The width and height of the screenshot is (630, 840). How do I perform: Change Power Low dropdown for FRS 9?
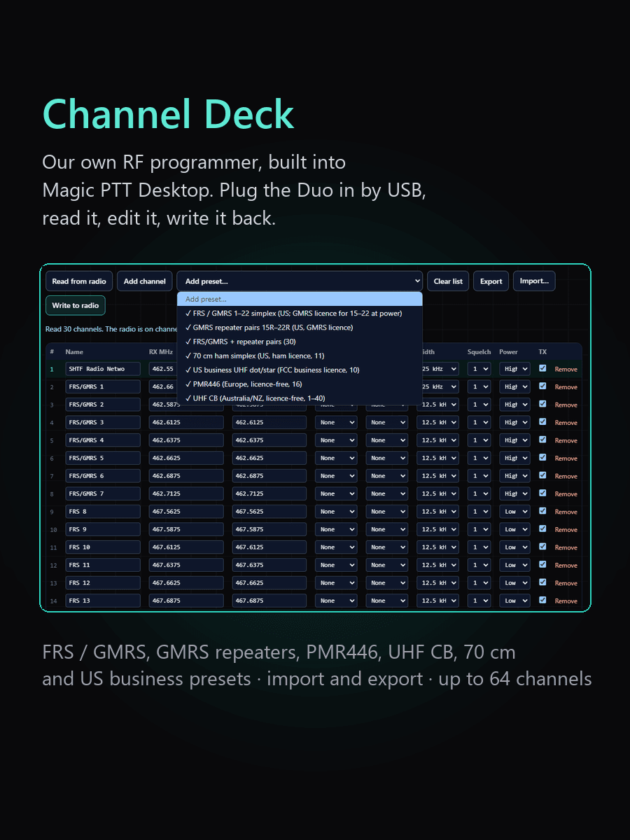point(514,529)
